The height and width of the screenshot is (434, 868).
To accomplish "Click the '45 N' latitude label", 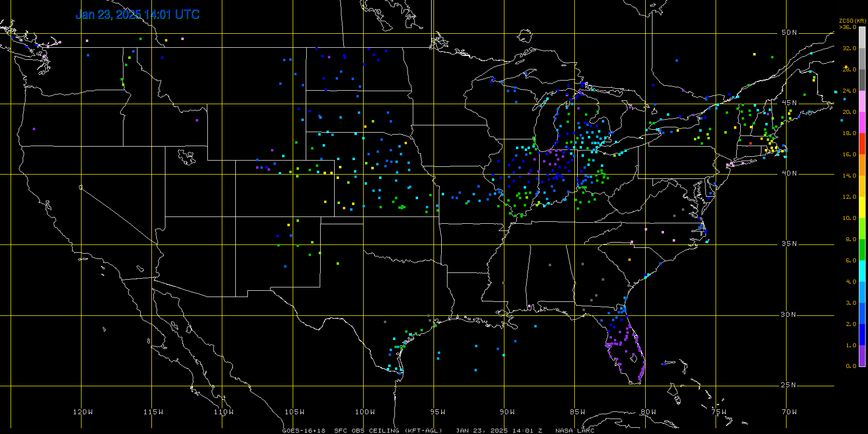I will pyautogui.click(x=789, y=103).
